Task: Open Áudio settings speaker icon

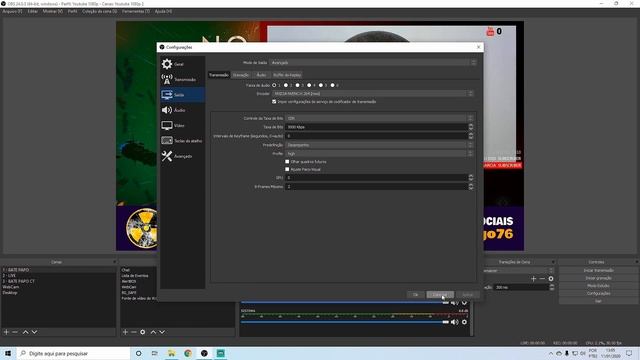Action: point(167,110)
